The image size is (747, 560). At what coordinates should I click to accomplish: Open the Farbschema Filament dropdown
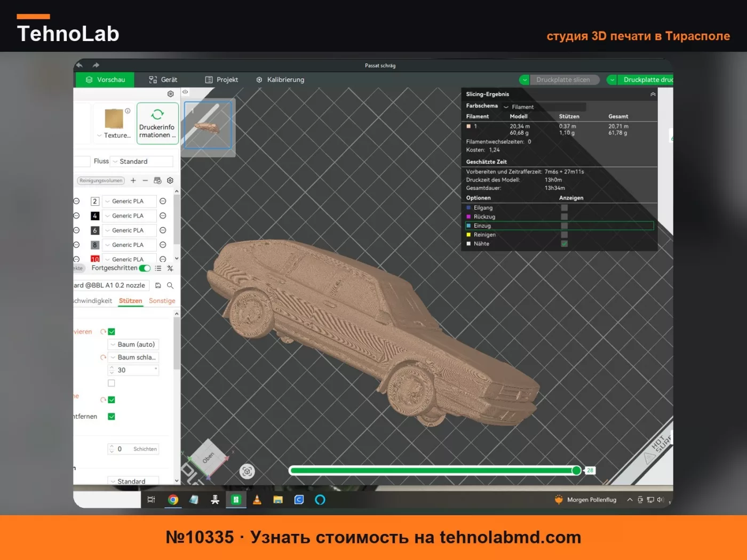[x=543, y=107]
